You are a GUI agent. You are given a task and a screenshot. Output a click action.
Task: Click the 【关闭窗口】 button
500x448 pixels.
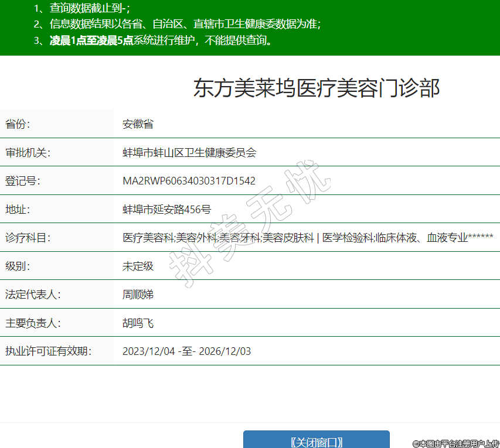tap(317, 442)
